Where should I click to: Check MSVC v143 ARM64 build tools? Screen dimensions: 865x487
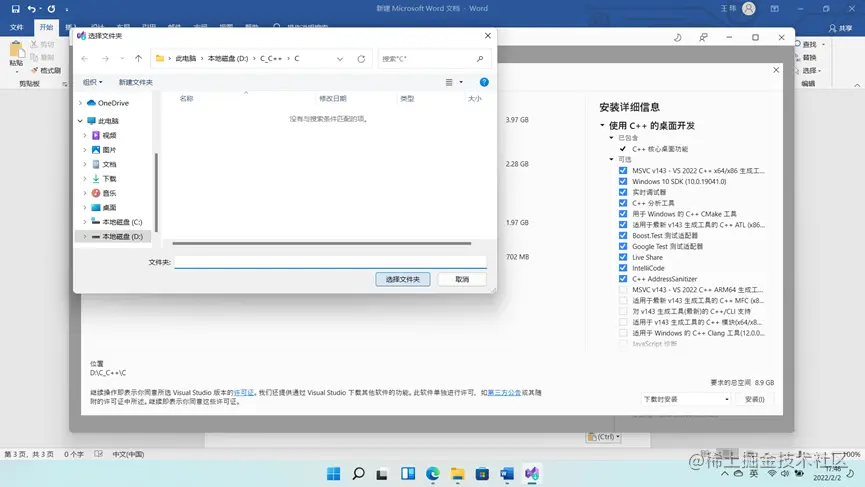click(623, 290)
